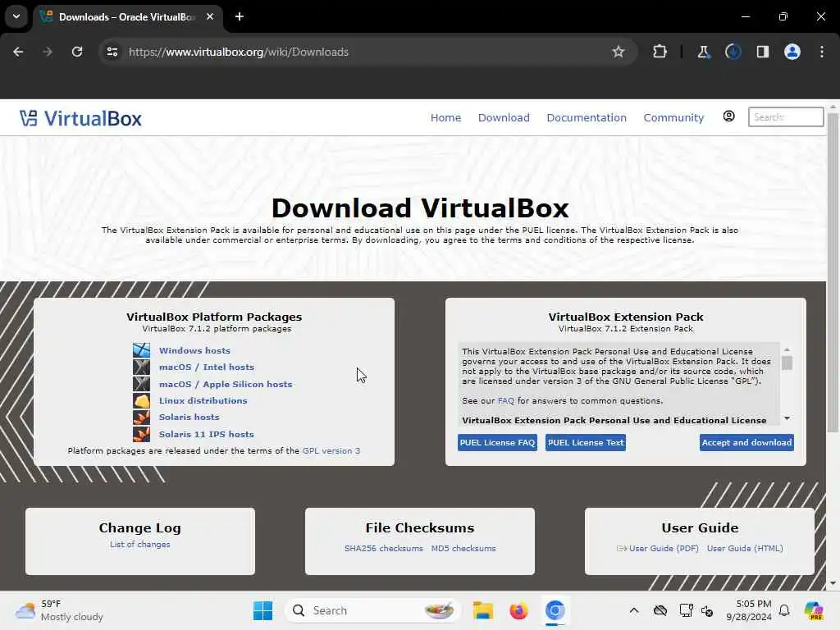840x630 pixels.
Task: Launch Firefox from the taskbar
Action: pos(518,610)
